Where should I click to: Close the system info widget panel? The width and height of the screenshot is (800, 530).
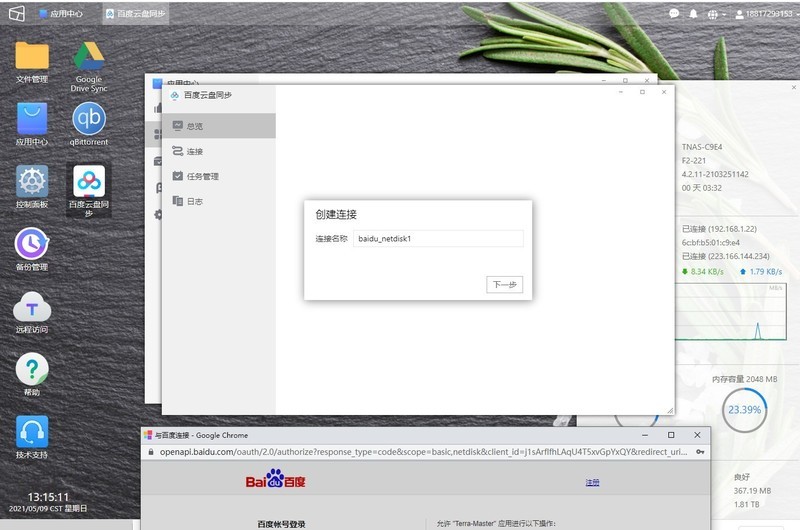(x=794, y=88)
